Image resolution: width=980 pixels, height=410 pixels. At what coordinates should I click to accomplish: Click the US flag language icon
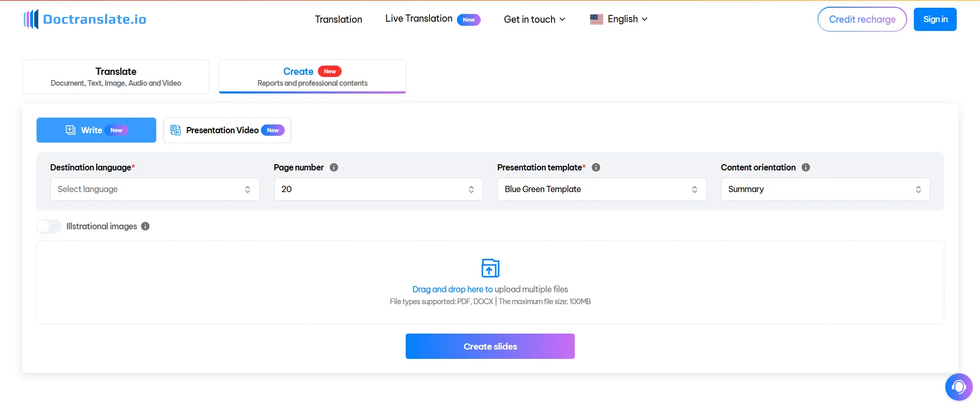596,19
